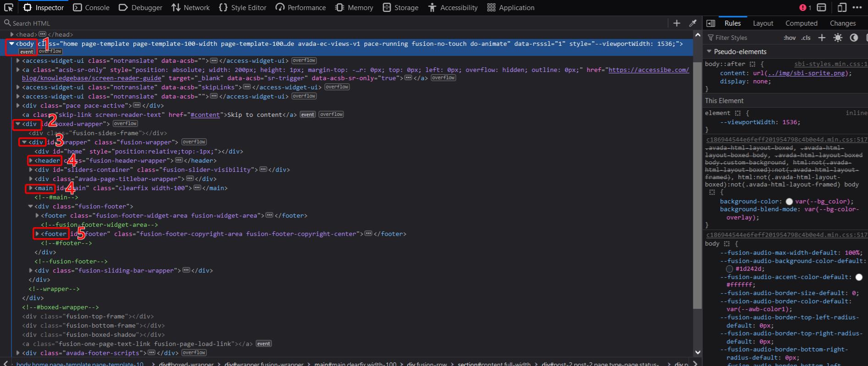This screenshot has height=366, width=868.
Task: Click the add new rule plus icon
Action: (x=822, y=38)
